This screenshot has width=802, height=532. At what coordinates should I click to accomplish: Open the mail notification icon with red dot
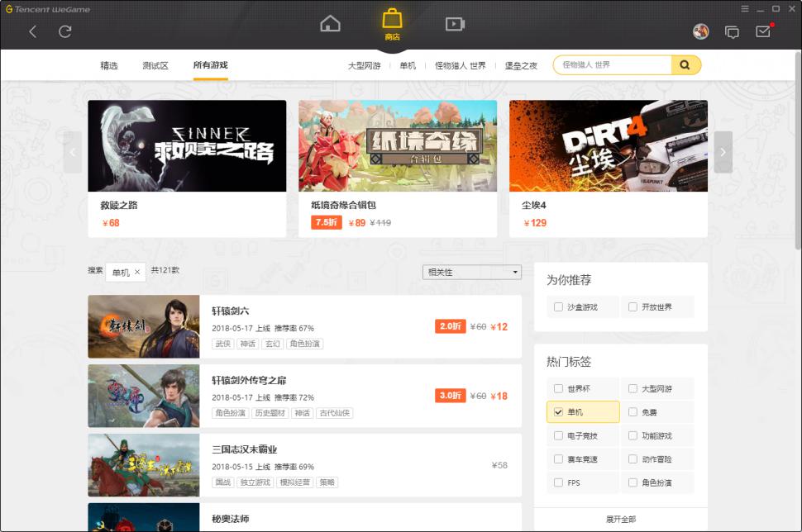[763, 32]
